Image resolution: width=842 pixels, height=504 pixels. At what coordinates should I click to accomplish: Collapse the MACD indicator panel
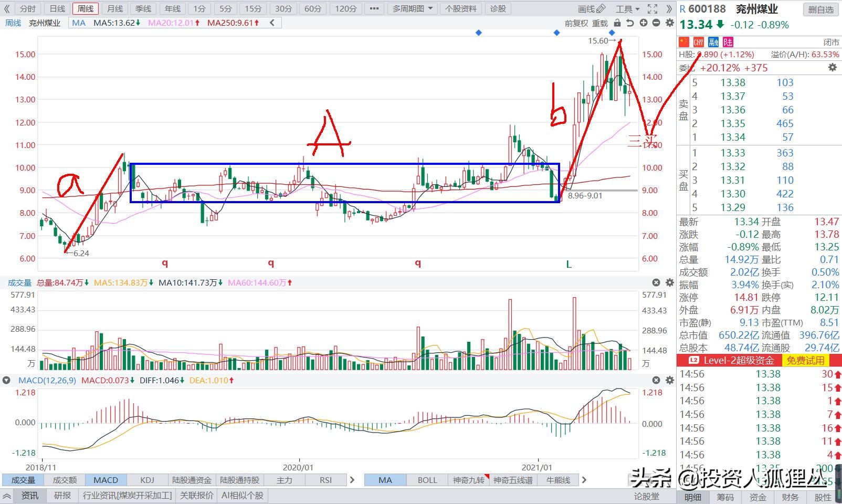pos(6,380)
